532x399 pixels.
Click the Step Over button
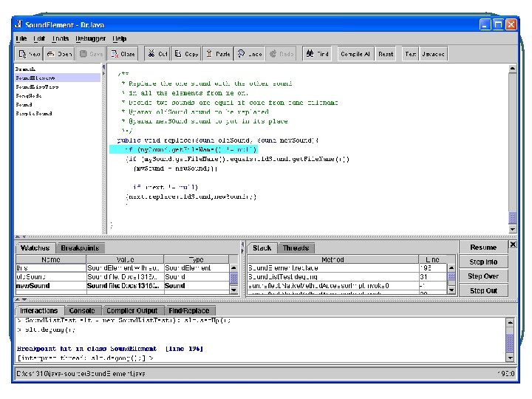pyautogui.click(x=483, y=276)
